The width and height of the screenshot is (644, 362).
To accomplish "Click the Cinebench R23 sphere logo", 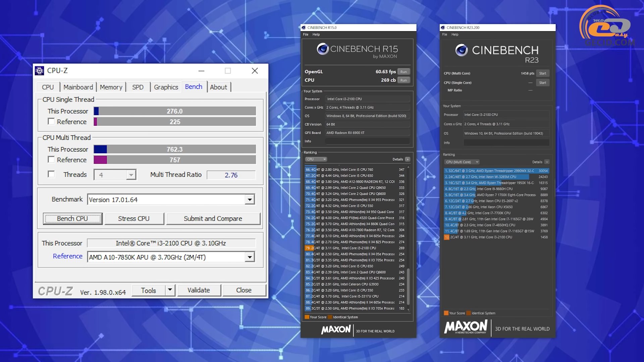I will [462, 50].
